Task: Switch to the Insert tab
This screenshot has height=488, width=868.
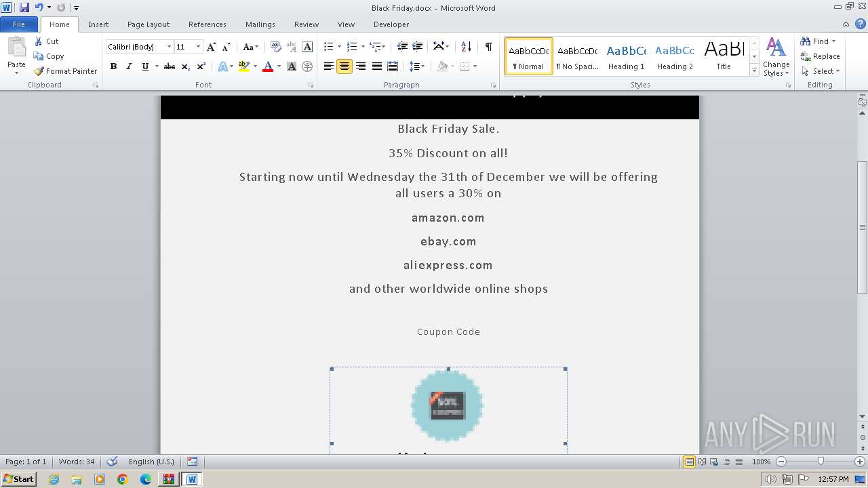Action: point(98,24)
